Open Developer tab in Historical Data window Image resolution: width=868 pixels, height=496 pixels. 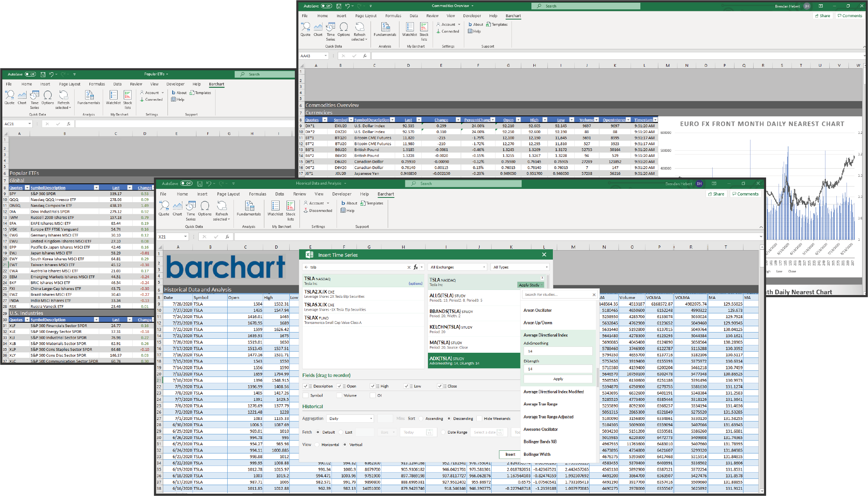tap(342, 194)
